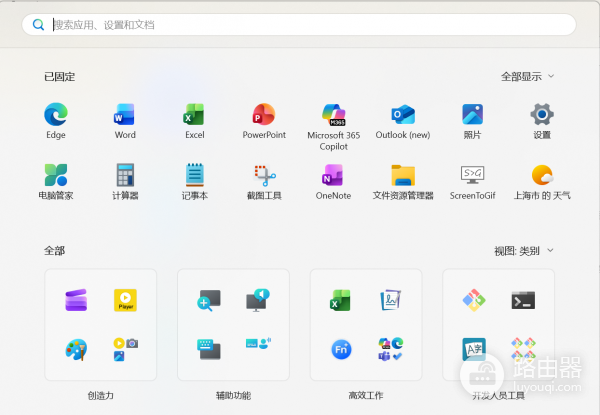The height and width of the screenshot is (415, 600).
Task: Open the 照片 Photos app
Action: tap(473, 121)
